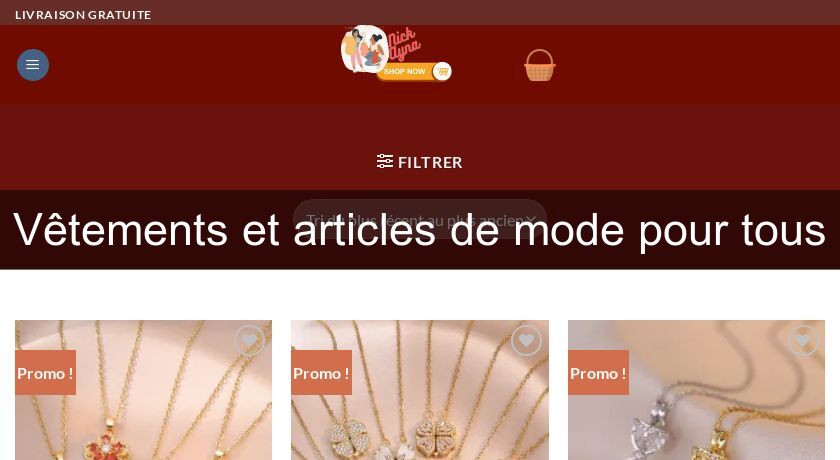Viewport: 840px width, 460px height.
Task: Click the Vêtements et articles de mode heading
Action: click(419, 230)
